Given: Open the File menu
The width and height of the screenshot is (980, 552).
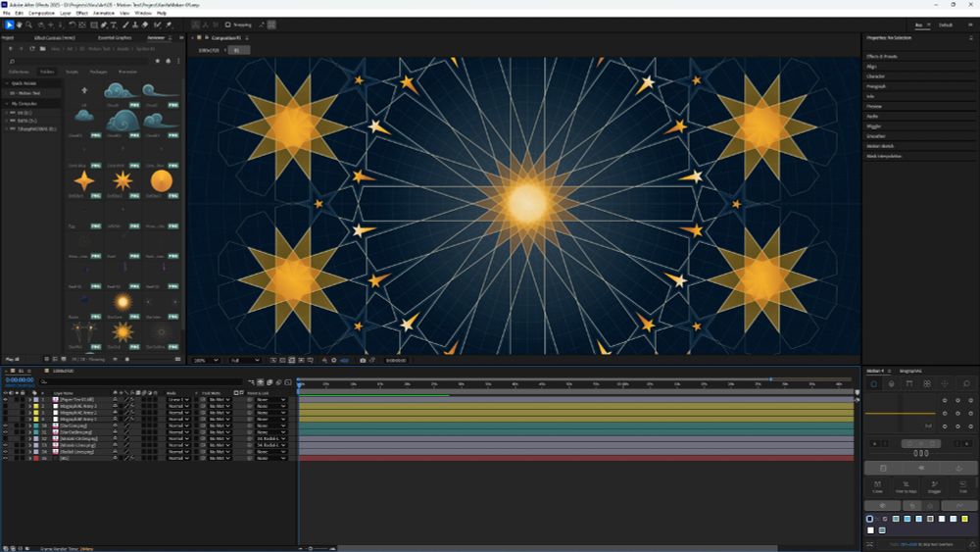Looking at the screenshot, I should click(7, 13).
